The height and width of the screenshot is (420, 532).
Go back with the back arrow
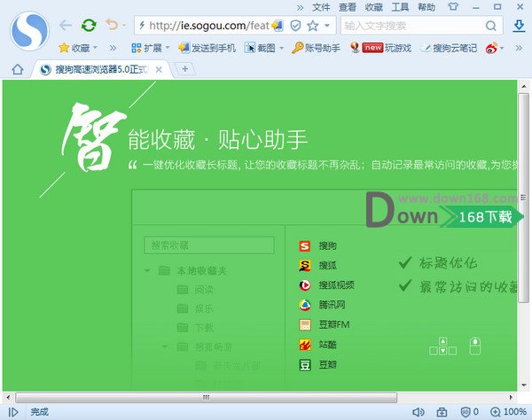(x=66, y=25)
